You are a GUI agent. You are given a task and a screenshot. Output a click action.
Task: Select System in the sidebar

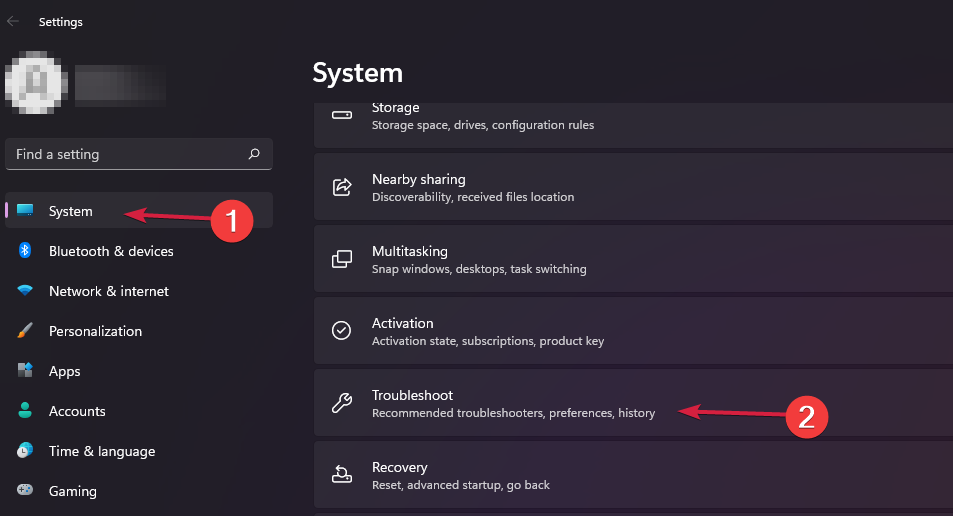click(71, 211)
